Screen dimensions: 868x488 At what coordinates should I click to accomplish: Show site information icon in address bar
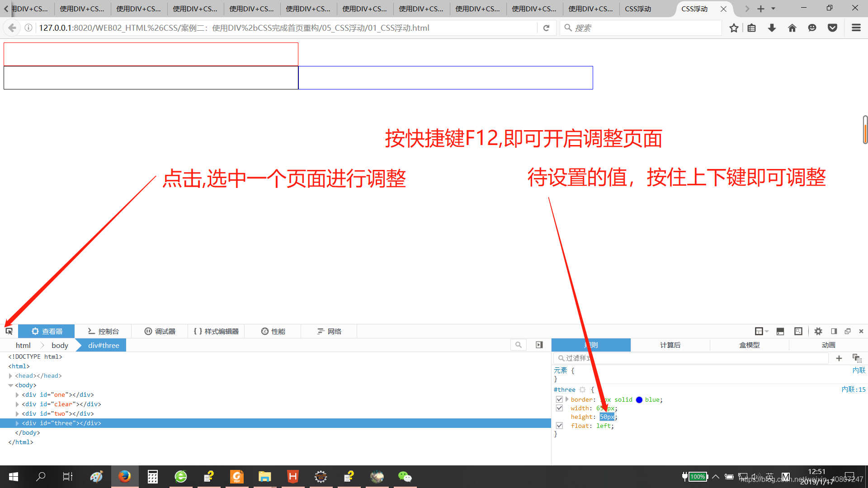point(28,28)
